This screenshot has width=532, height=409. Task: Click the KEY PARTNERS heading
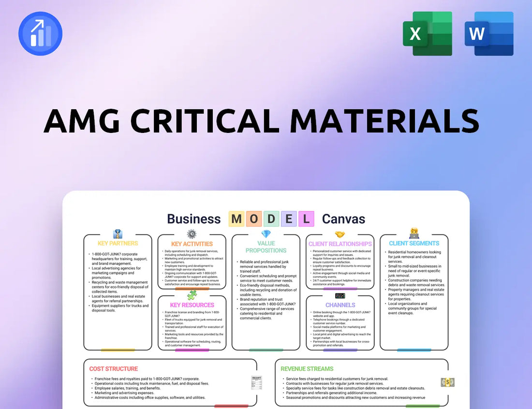(118, 243)
